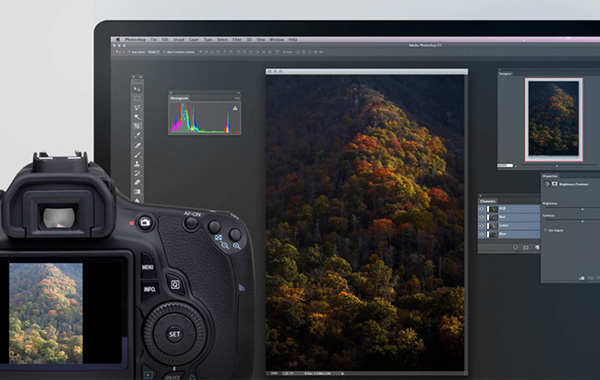The width and height of the screenshot is (600, 380).
Task: Open the Image menu
Action: point(179,39)
